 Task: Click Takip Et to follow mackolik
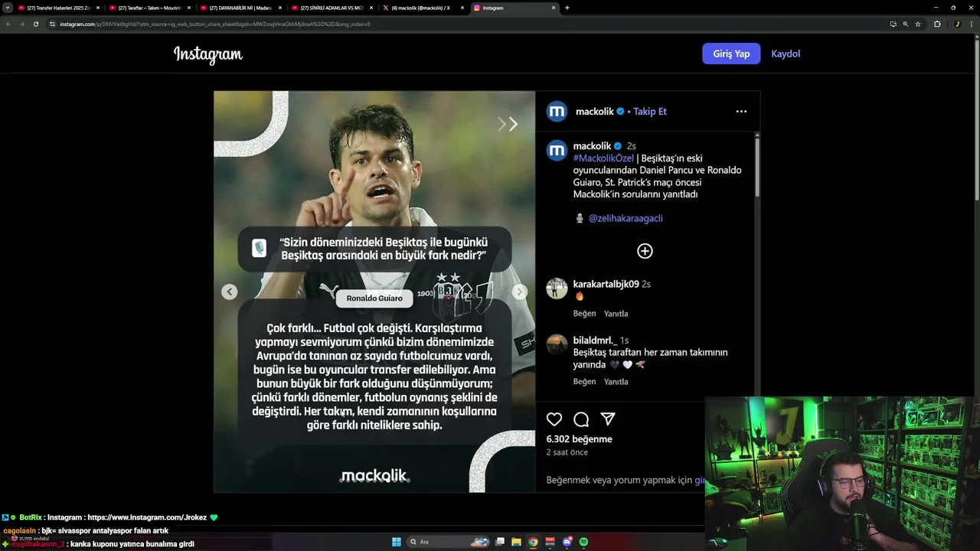click(650, 112)
